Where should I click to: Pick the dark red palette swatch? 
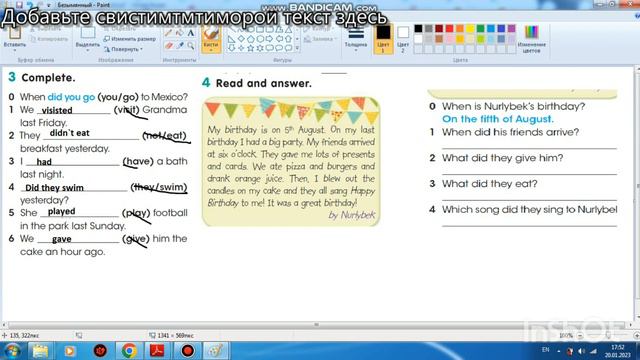[439, 28]
